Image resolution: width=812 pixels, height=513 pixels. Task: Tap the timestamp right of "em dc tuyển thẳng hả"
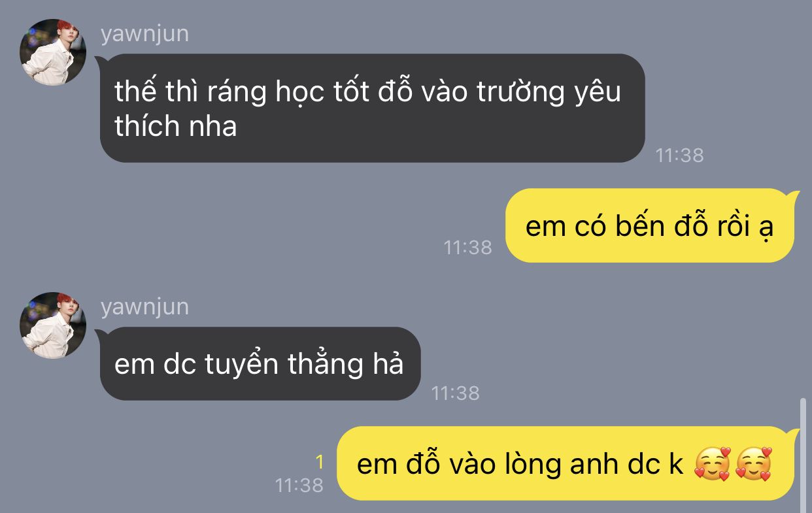click(456, 393)
